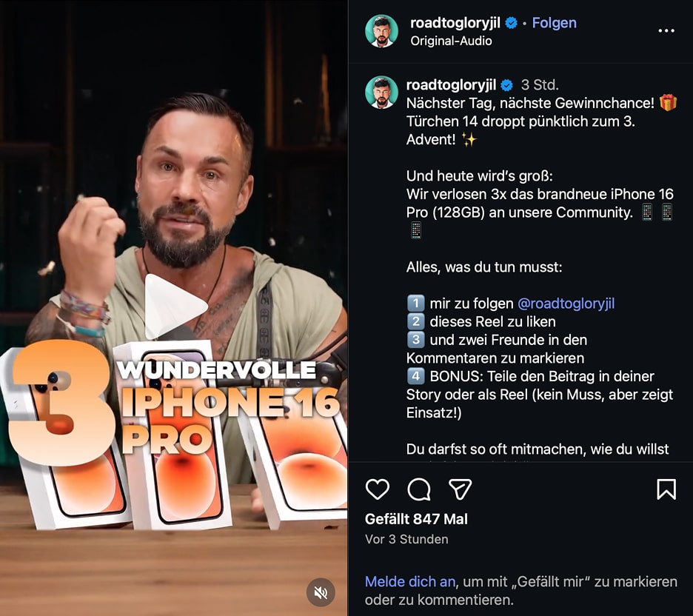Save the post with bookmark icon
The width and height of the screenshot is (693, 616).
click(666, 489)
